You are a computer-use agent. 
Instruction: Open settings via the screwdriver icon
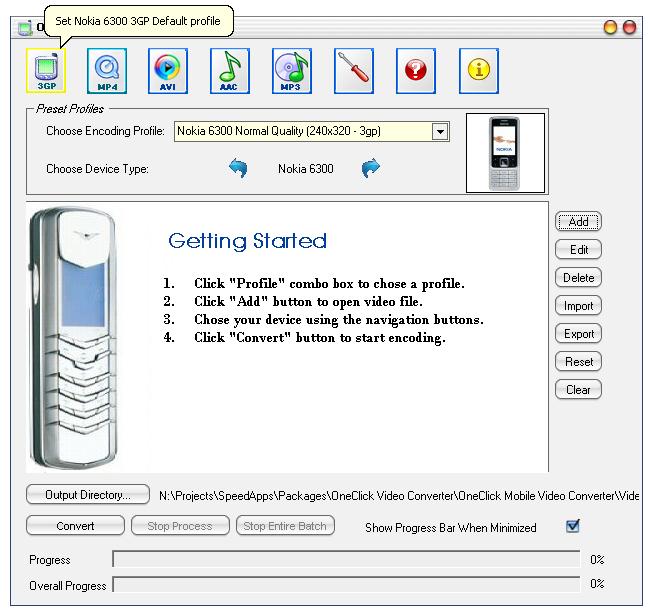click(x=354, y=71)
